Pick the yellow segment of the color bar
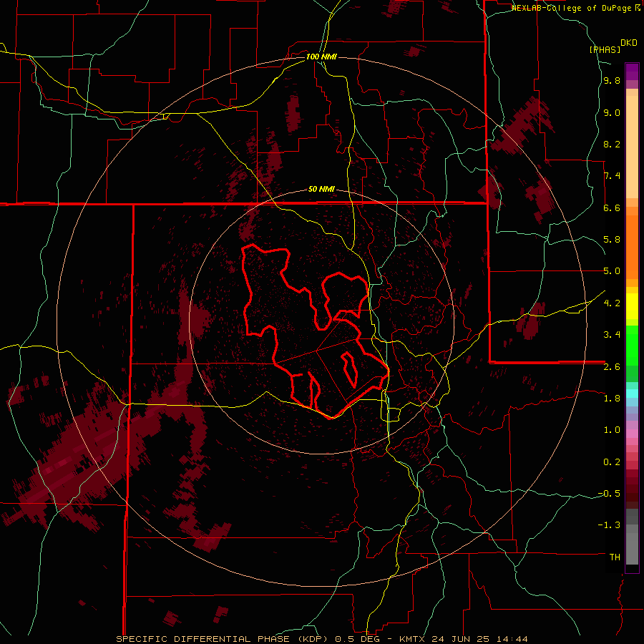The height and width of the screenshot is (644, 644). click(x=632, y=306)
